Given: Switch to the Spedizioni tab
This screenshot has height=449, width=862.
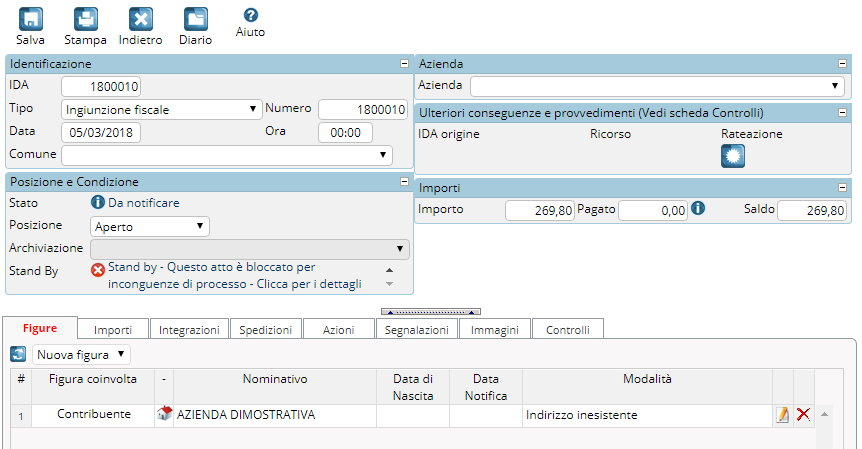Looking at the screenshot, I should [266, 330].
